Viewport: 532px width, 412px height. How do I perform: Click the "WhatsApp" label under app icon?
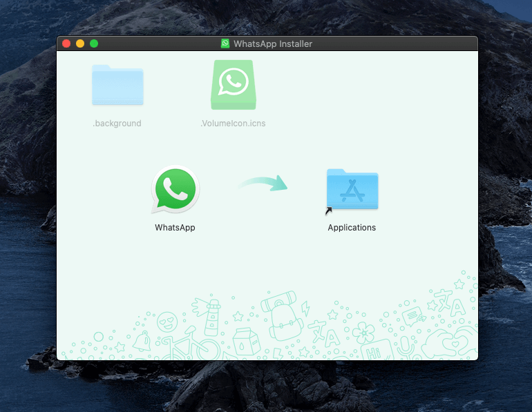pyautogui.click(x=175, y=227)
